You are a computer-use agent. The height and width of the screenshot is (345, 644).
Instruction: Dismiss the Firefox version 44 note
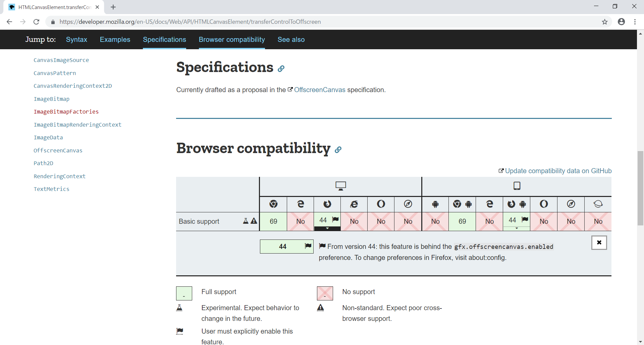(x=599, y=243)
